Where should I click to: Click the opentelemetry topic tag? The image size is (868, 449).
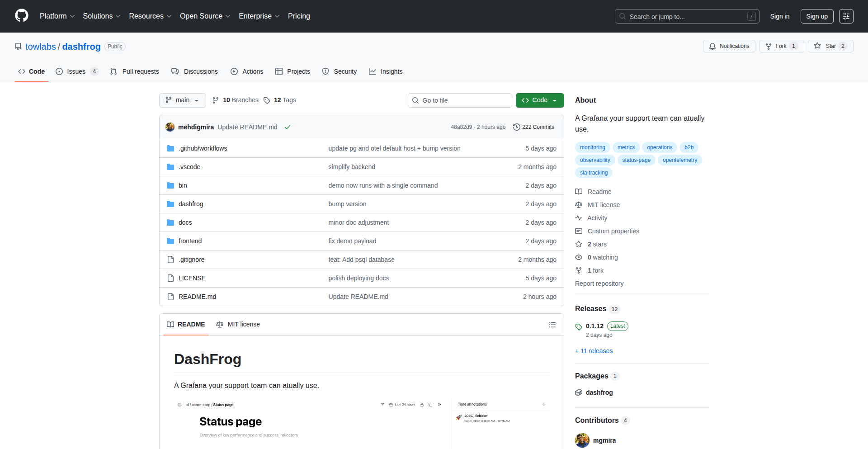coord(680,160)
